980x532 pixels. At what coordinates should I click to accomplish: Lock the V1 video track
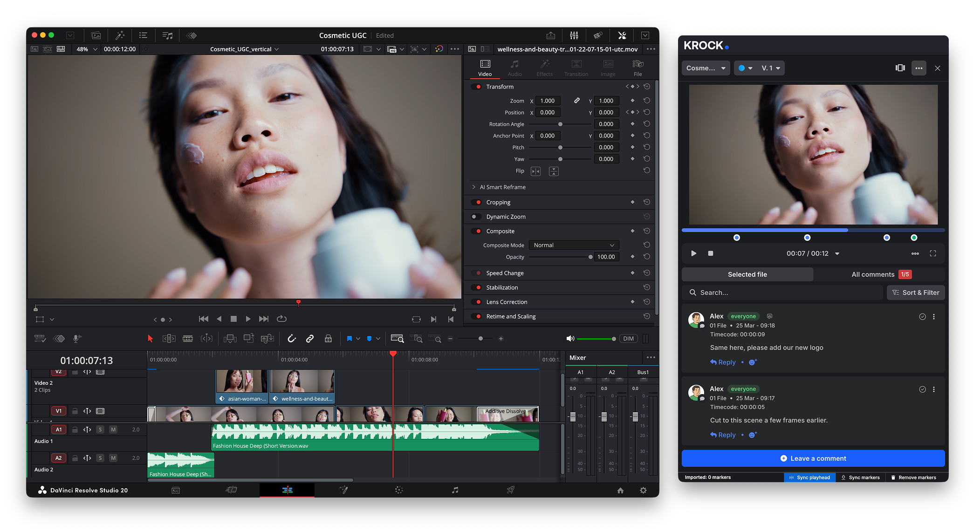(75, 411)
